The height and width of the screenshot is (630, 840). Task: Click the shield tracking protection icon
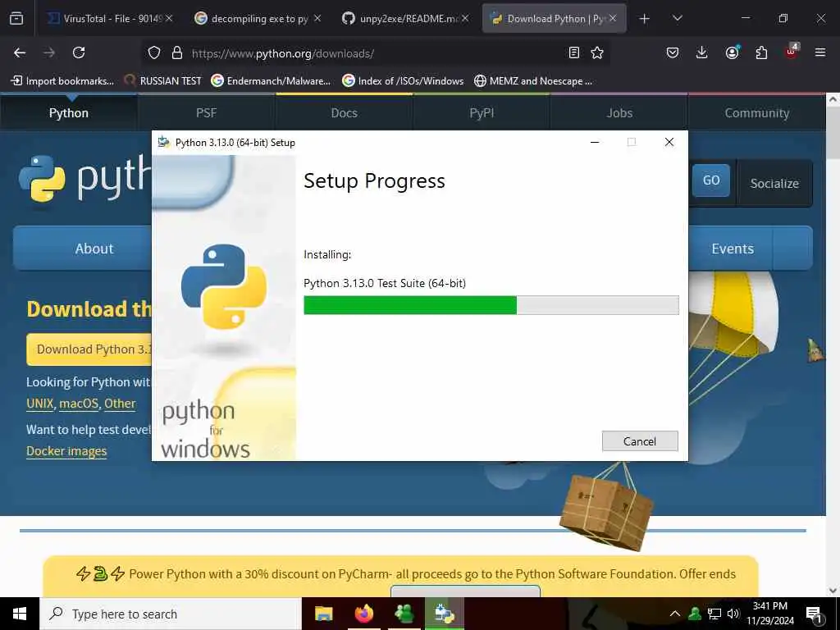coord(154,52)
